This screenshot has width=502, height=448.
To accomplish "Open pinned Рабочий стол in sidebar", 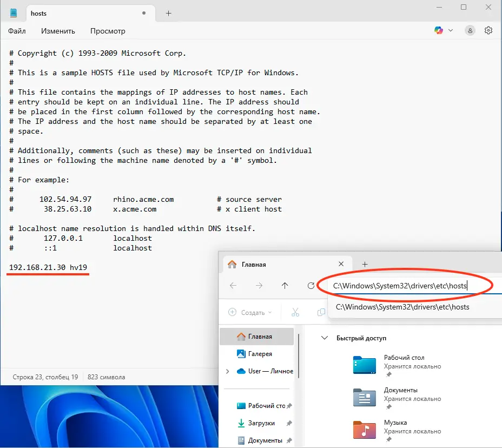I will click(261, 406).
